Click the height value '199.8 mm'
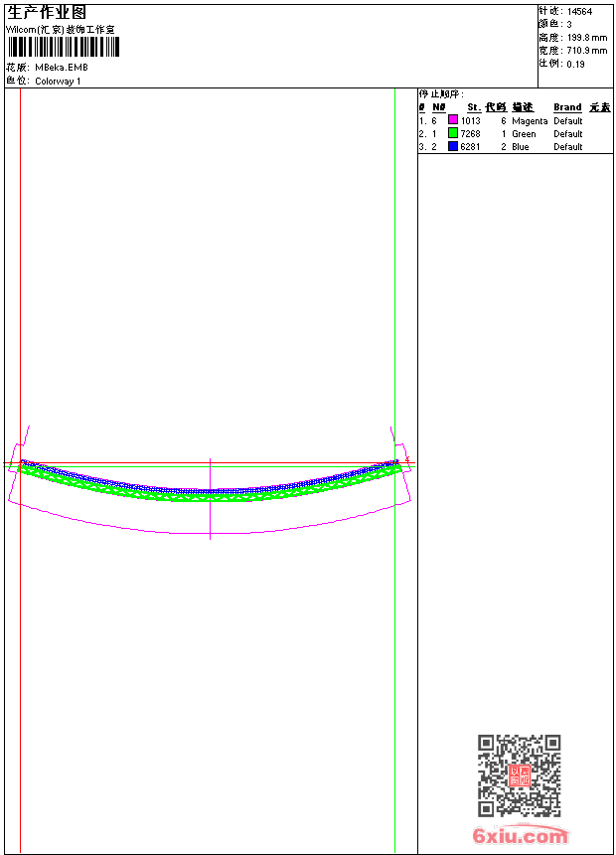Image resolution: width=616 pixels, height=855 pixels. pyautogui.click(x=587, y=38)
